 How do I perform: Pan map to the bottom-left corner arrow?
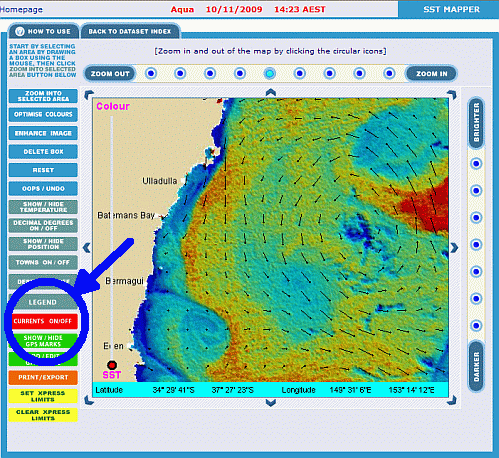pos(89,400)
